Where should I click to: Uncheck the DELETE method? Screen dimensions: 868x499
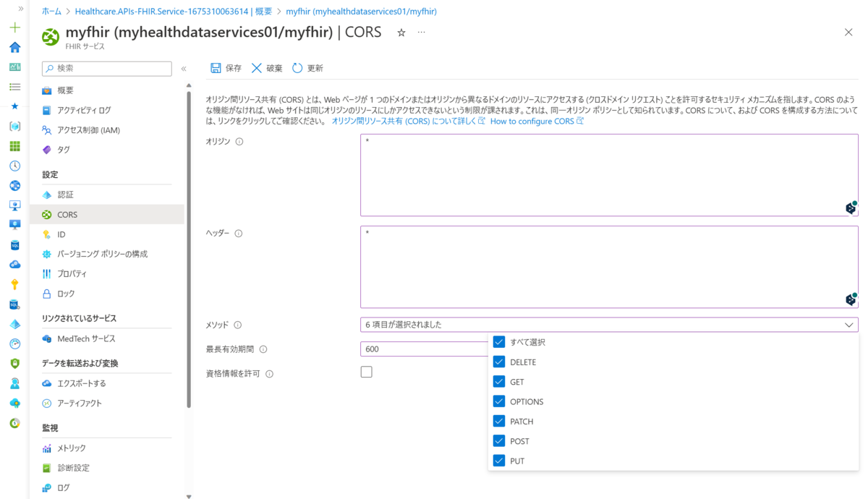(498, 362)
